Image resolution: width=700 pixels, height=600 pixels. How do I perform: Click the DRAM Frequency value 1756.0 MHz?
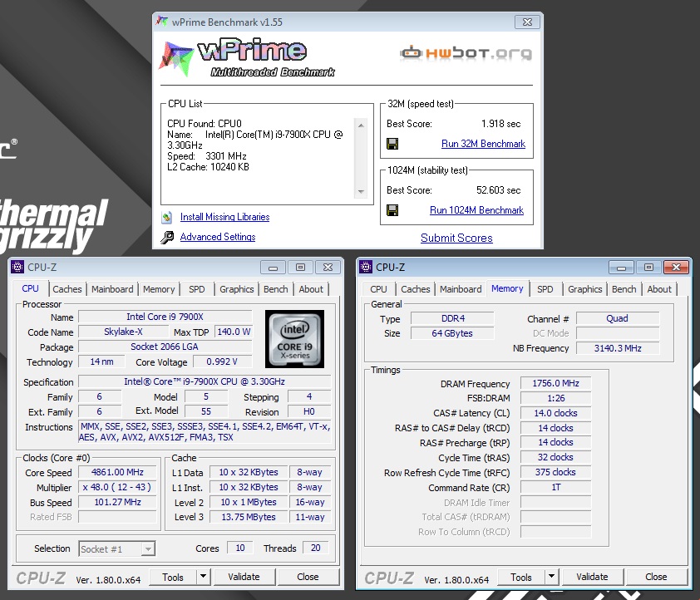coord(555,383)
